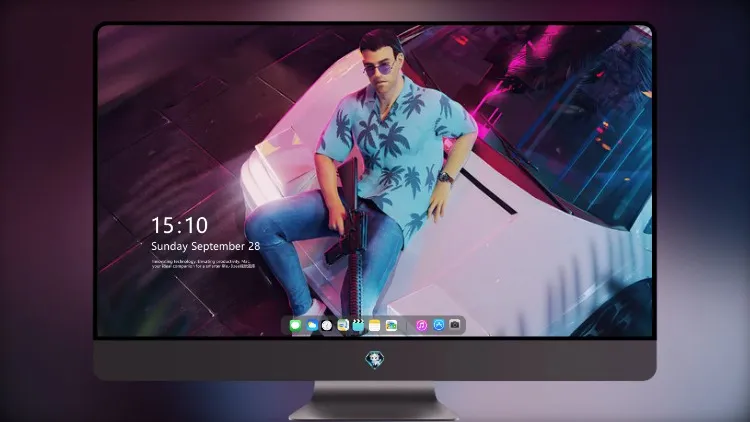Open the Weather app in dock

(x=311, y=326)
